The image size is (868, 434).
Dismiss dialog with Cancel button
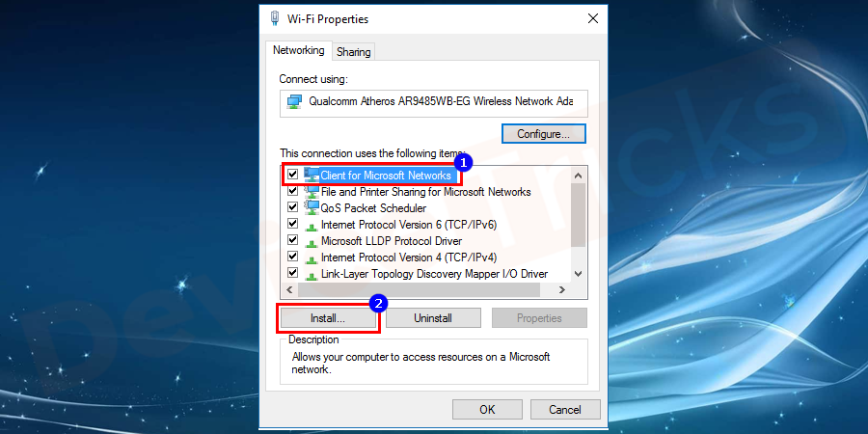click(x=565, y=410)
